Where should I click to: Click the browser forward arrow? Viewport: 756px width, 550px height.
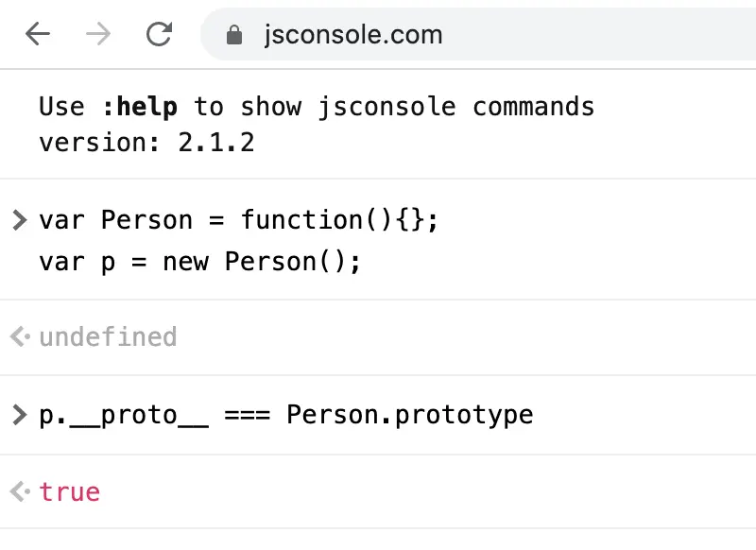[98, 34]
